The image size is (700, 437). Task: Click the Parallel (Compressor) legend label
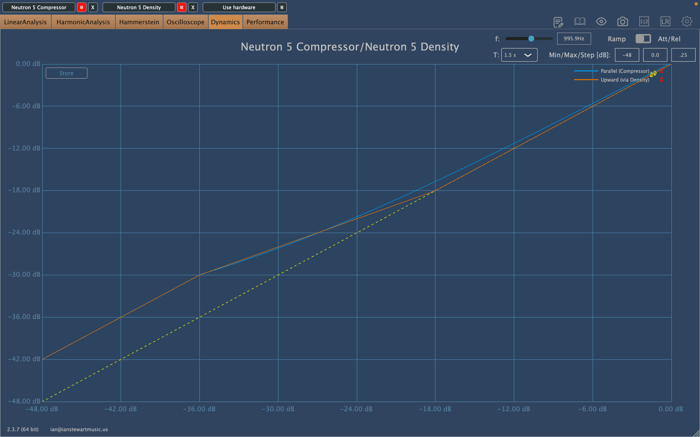[625, 71]
